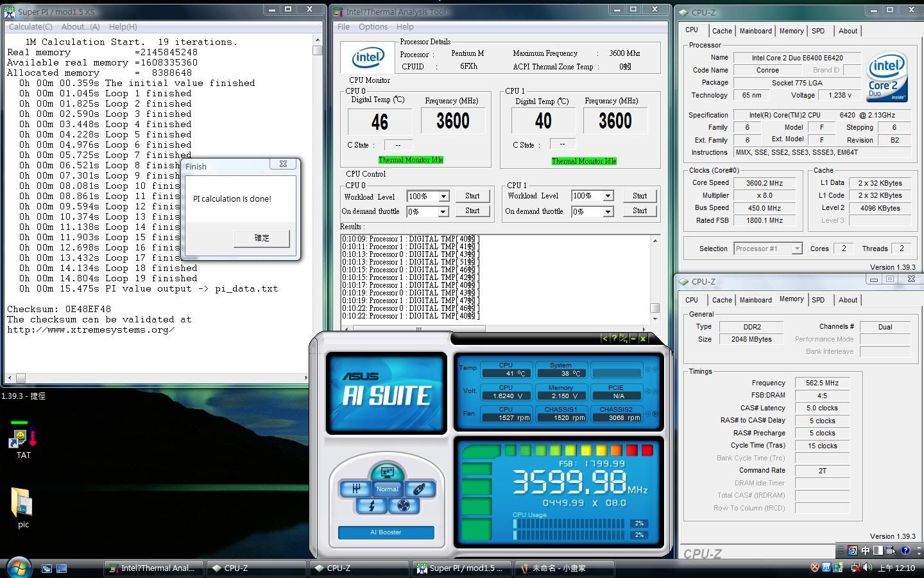The height and width of the screenshot is (578, 924).
Task: Click Start next to CPU 0 On demand throttle
Action: coord(472,211)
